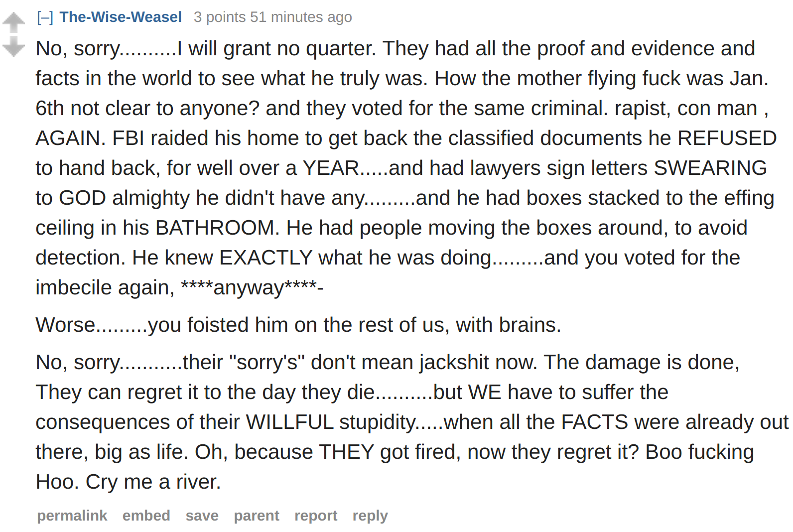Image resolution: width=793 pixels, height=532 pixels.
Task: Collapse the comment with the [–] toggle
Action: coord(45,17)
